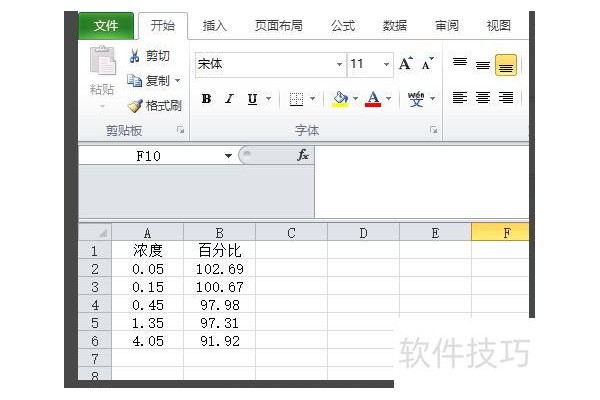Image resolution: width=600 pixels, height=400 pixels.
Task: Center text horizontally
Action: [483, 98]
